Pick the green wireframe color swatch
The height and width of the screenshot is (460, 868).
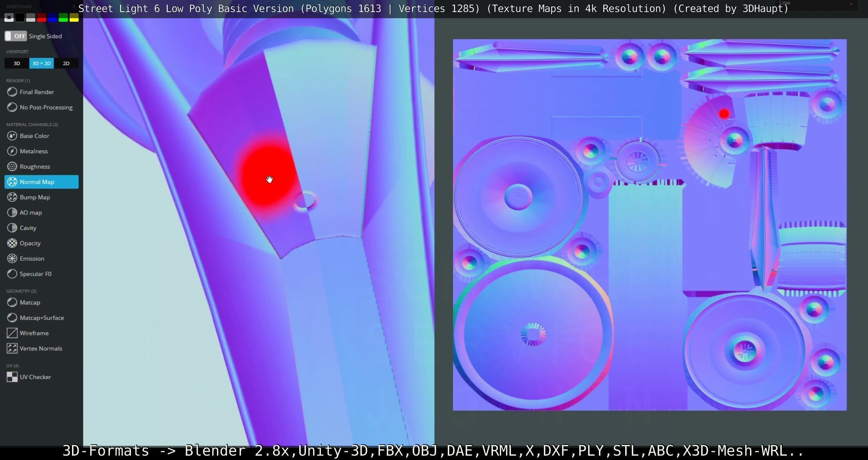(63, 17)
